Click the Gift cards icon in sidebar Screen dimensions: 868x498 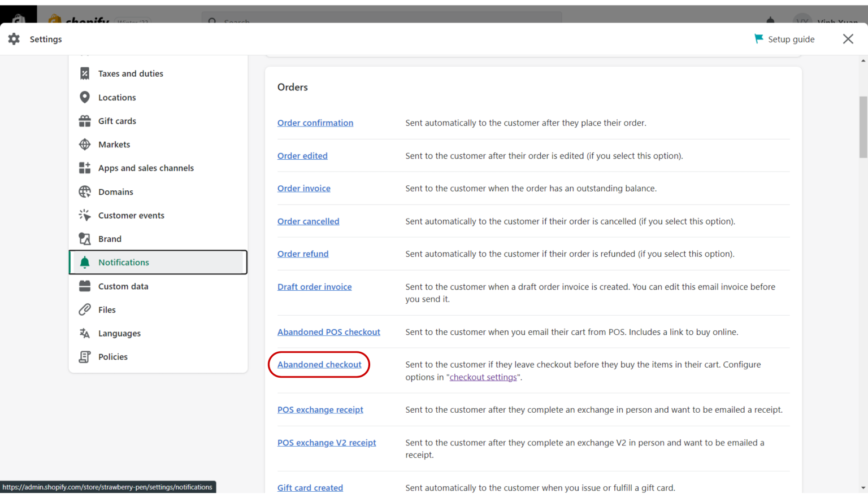[x=85, y=121]
